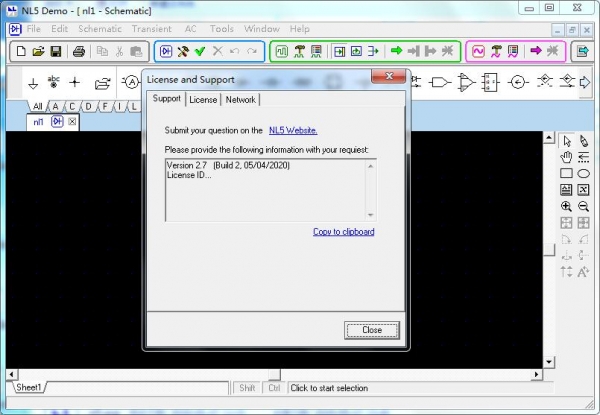The image size is (600, 415).
Task: Click the Shift status indicator
Action: (x=247, y=388)
